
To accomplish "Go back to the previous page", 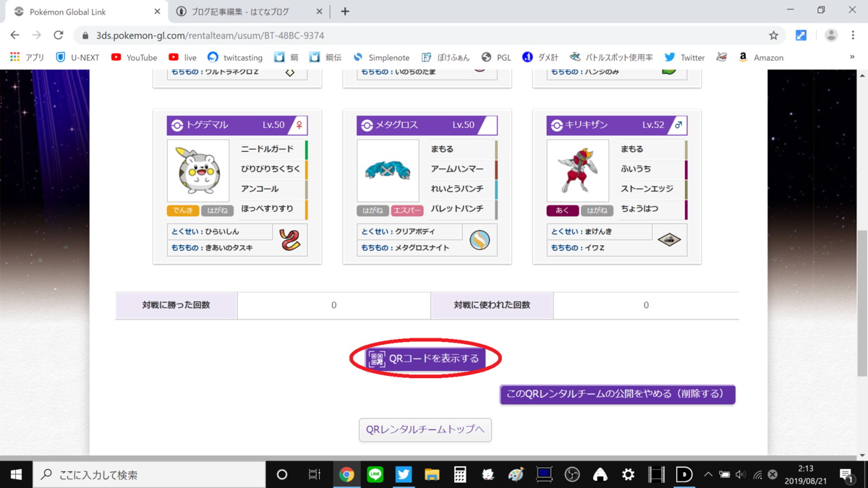I will [x=15, y=35].
